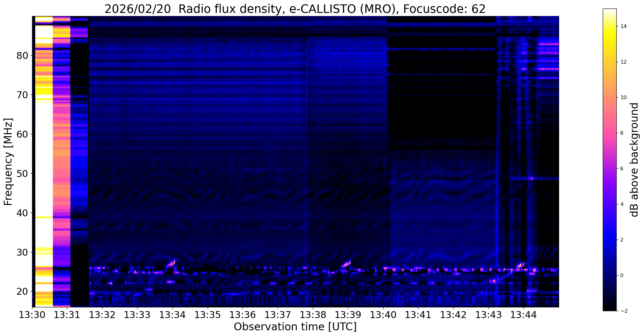Viewport: 644px width, 336px height.
Task: Click the 13:39 time tick label
Action: 348,315
